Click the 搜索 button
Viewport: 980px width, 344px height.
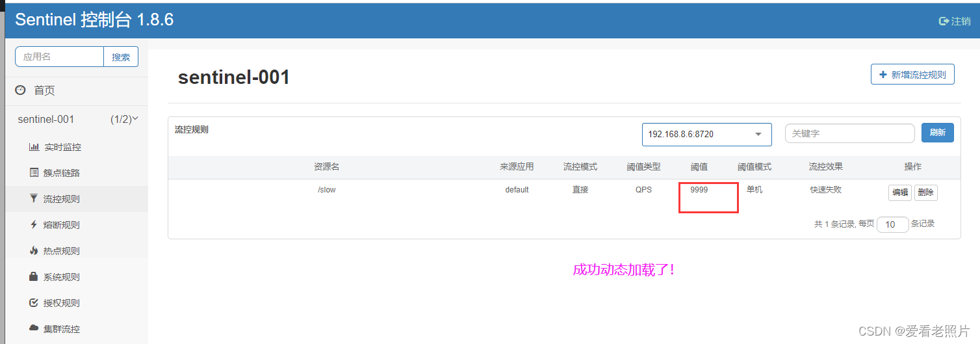click(121, 57)
